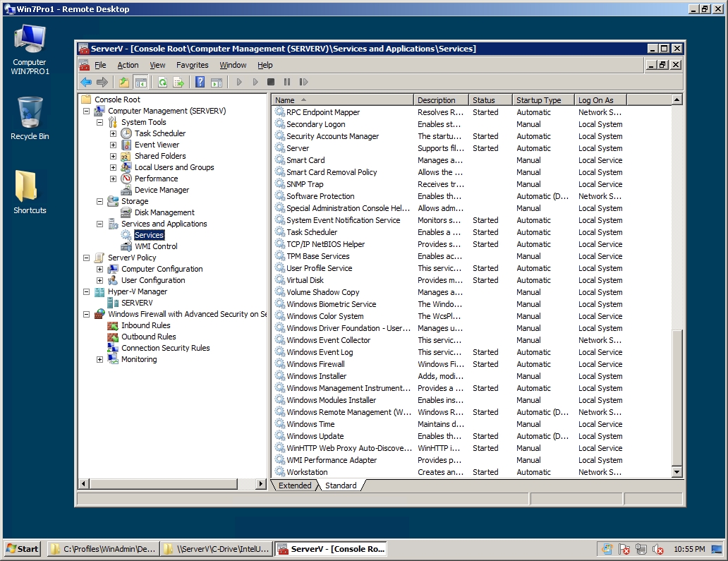Sort by the Startup Type column header

pos(543,99)
